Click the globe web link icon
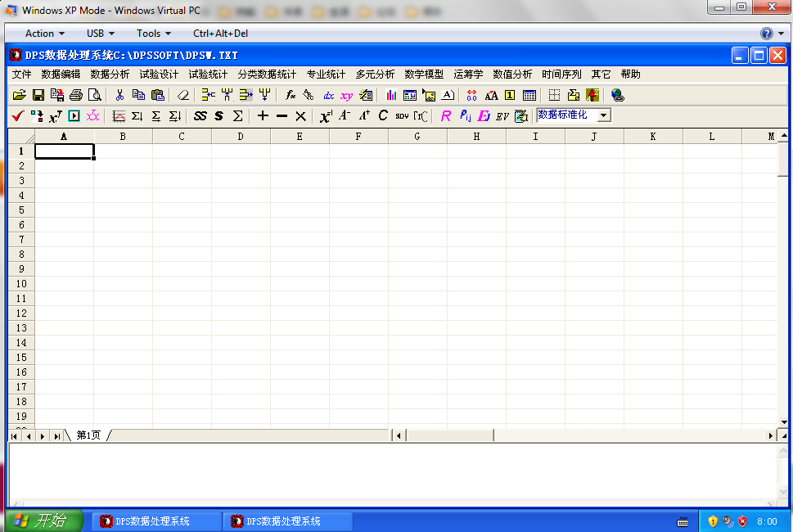 click(618, 95)
